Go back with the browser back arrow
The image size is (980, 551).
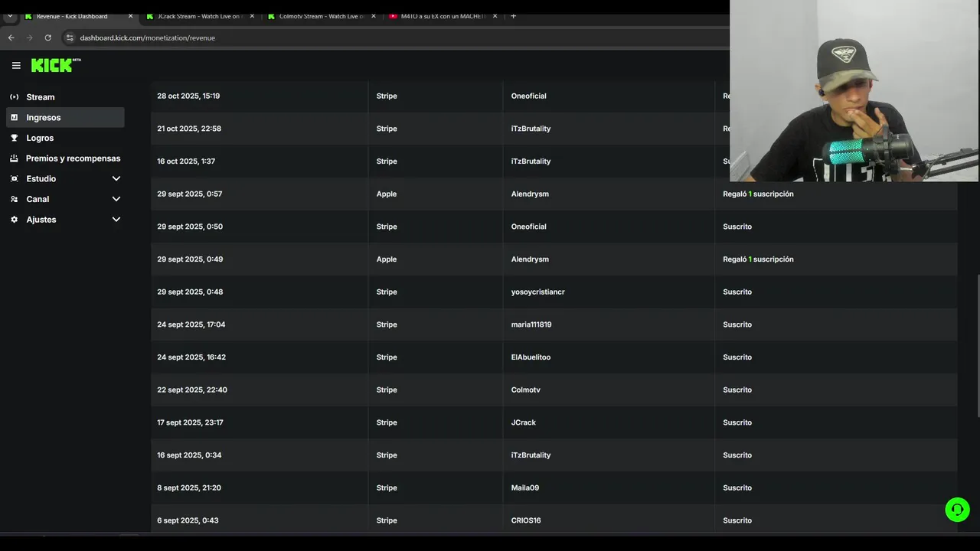tap(11, 37)
